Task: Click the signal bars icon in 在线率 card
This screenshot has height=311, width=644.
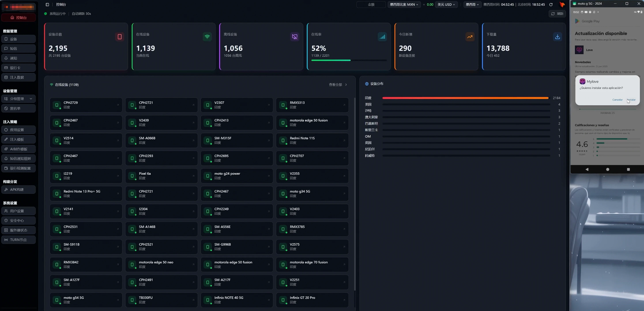Action: (x=382, y=37)
